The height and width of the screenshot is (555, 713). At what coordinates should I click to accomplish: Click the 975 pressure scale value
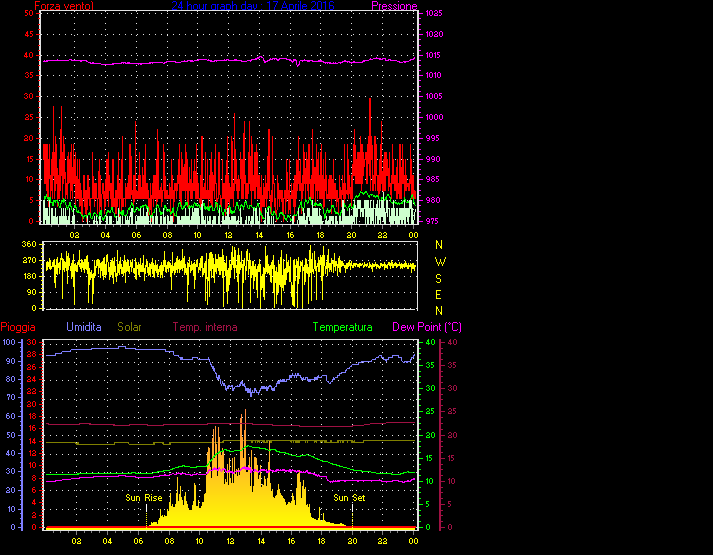pyautogui.click(x=432, y=221)
